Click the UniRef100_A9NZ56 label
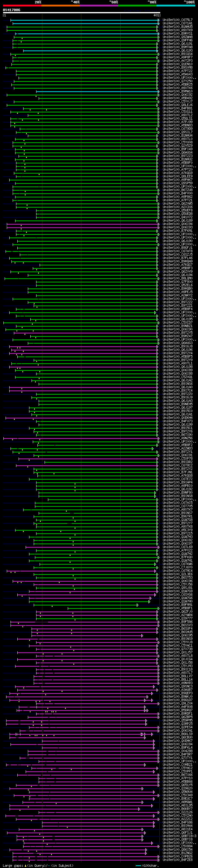Viewport: 198px width, 868px height. tap(178, 438)
